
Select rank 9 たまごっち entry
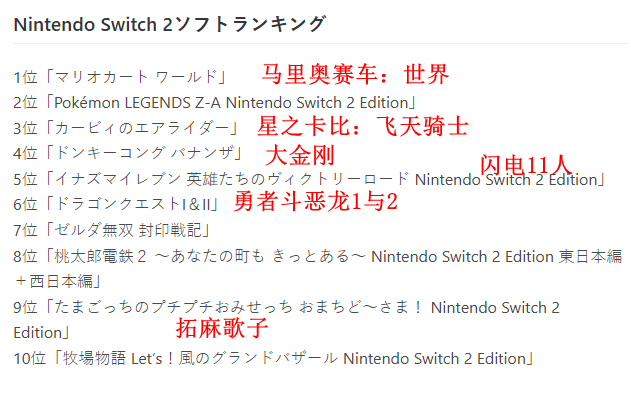pyautogui.click(x=287, y=307)
